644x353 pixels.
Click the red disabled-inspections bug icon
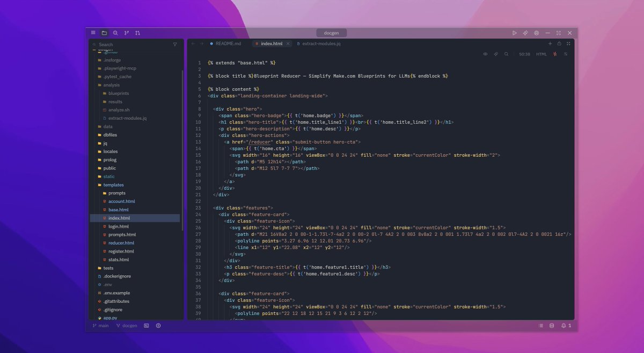coord(555,54)
